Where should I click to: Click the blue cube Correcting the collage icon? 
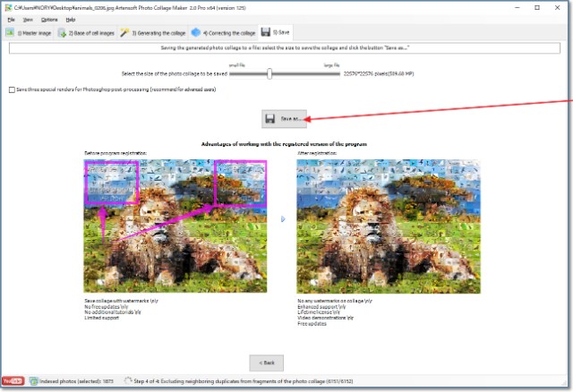tap(196, 32)
